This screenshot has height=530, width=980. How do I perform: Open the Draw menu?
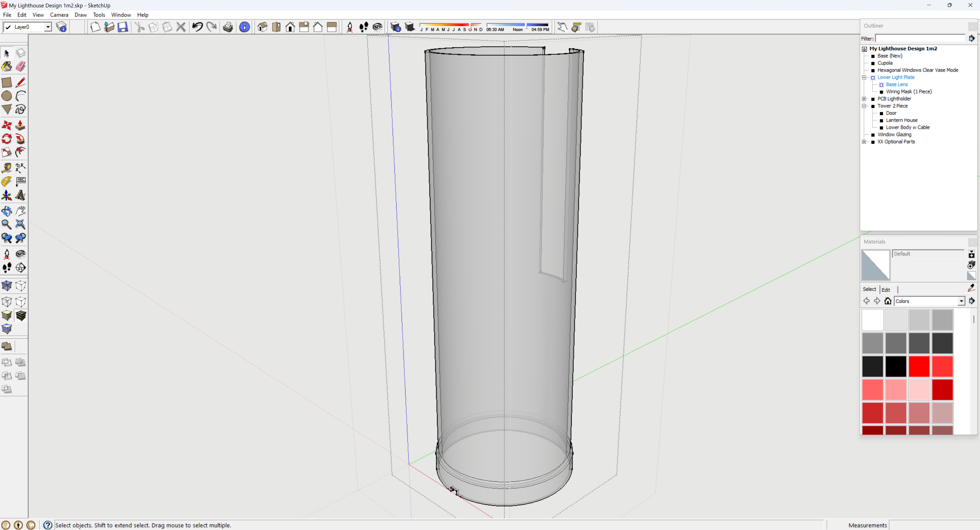(81, 15)
